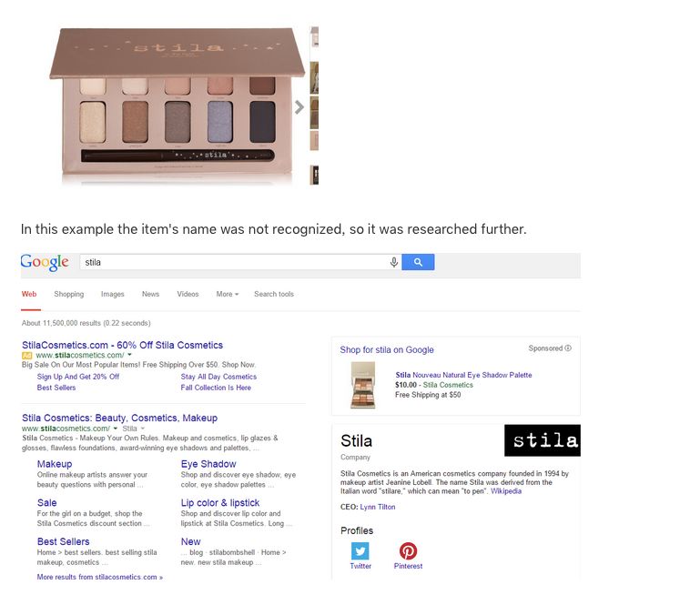Open the Wikipedia link in company description
Screen dimensions: 700x595
coord(506,491)
